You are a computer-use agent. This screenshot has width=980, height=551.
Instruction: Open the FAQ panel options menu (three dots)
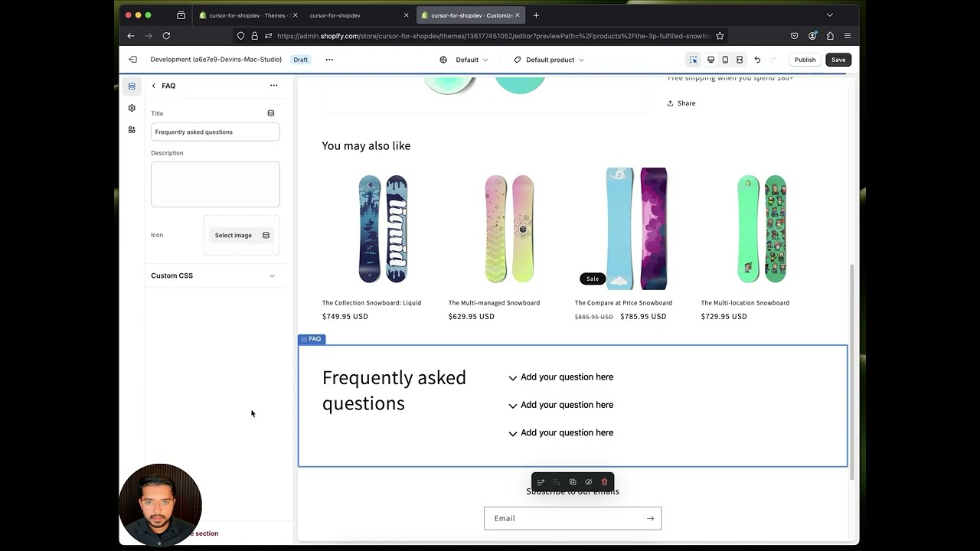pos(274,86)
